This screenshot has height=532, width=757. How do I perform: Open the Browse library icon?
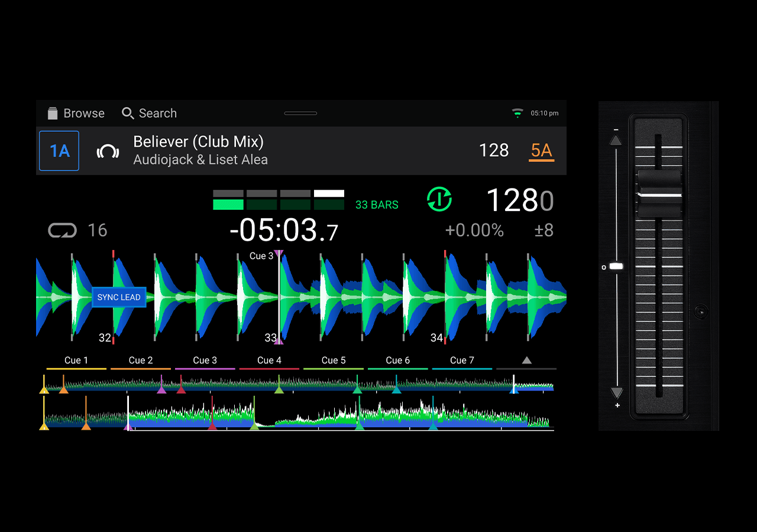(53, 113)
